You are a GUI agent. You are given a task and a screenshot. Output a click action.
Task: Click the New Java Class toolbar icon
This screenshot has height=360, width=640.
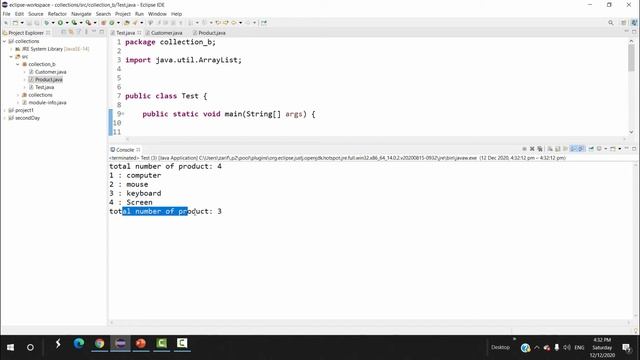111,23
